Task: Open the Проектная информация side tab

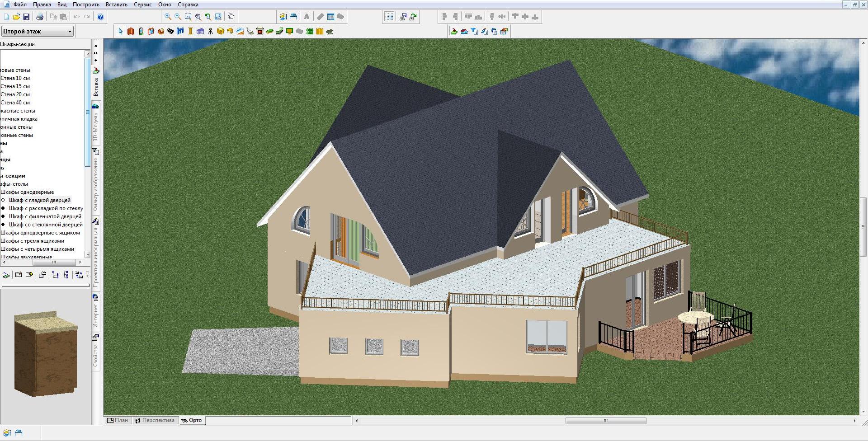Action: coord(96,253)
